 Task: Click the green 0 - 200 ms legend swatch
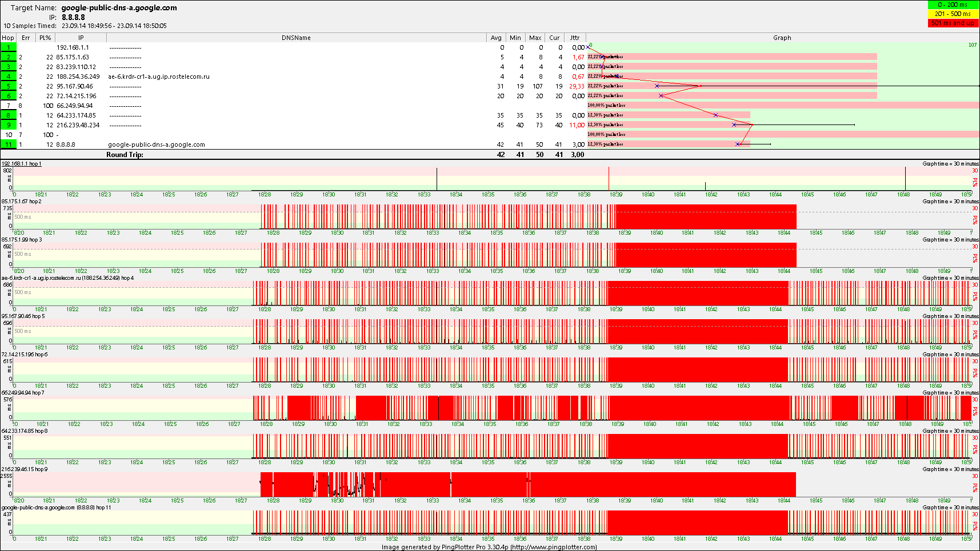pos(953,5)
